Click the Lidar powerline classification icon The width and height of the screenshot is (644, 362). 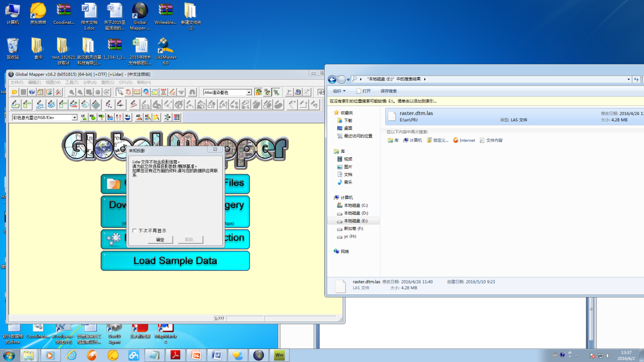click(119, 117)
